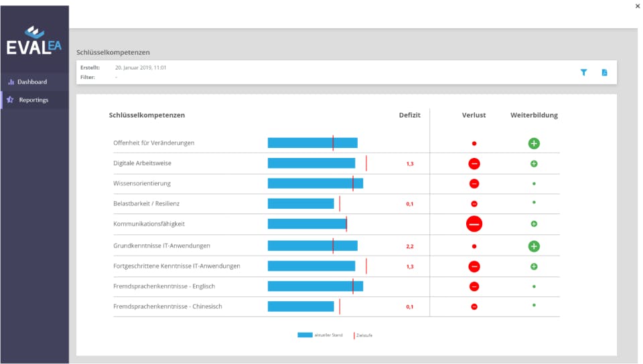Click Defizit value 0,1 for Belastbarkeit / Resilienz
643x364 pixels.
pyautogui.click(x=410, y=204)
